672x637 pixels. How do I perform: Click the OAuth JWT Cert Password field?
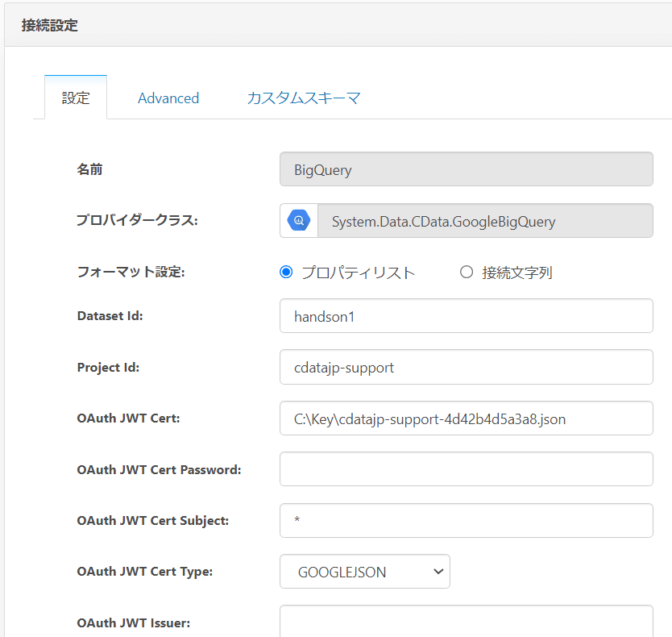tap(467, 468)
